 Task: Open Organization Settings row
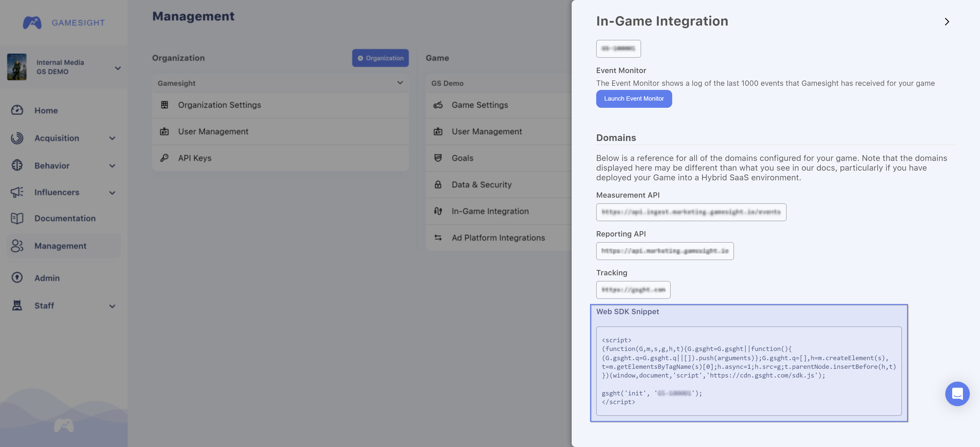tap(280, 105)
